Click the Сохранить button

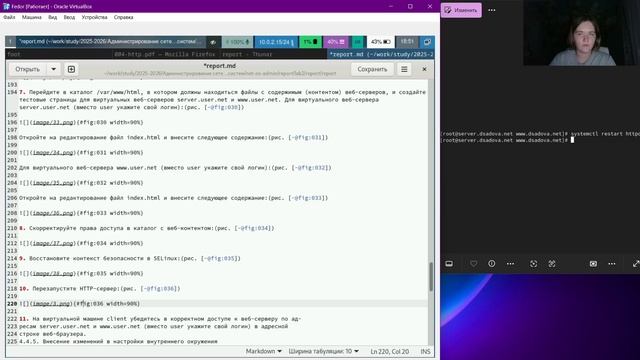click(372, 69)
